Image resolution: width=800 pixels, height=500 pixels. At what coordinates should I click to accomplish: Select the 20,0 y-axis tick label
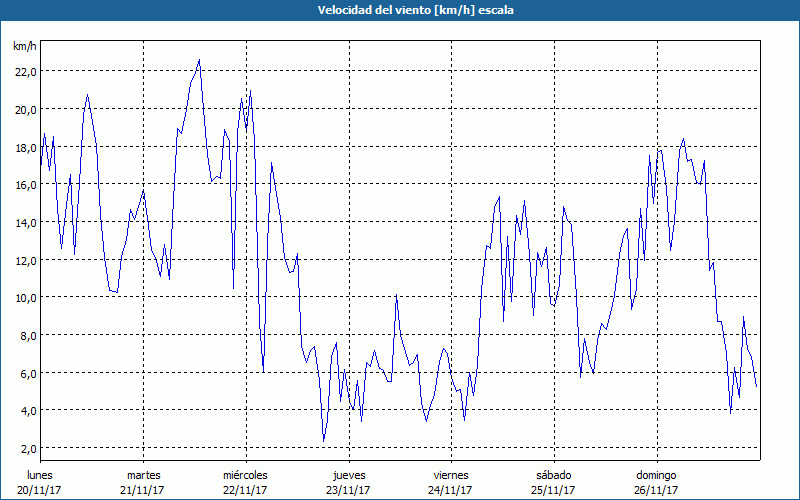(x=25, y=110)
